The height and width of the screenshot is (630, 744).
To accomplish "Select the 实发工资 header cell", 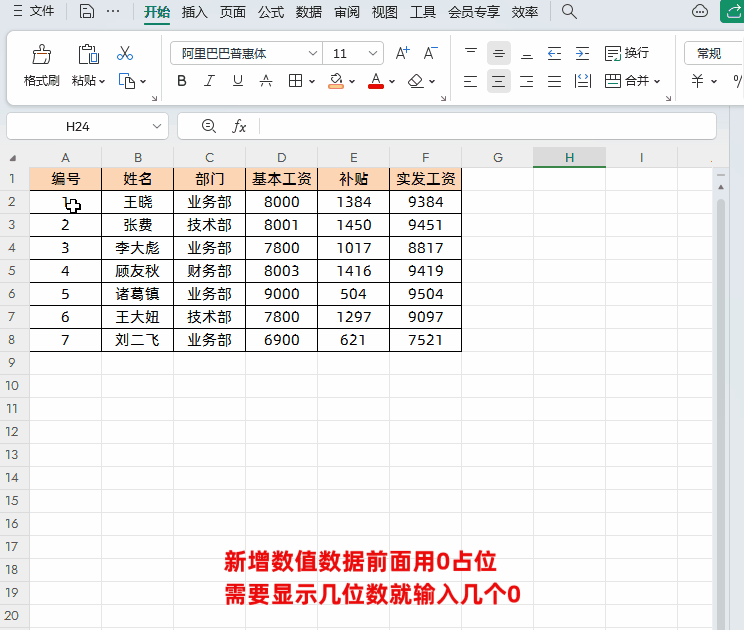I will click(x=425, y=179).
